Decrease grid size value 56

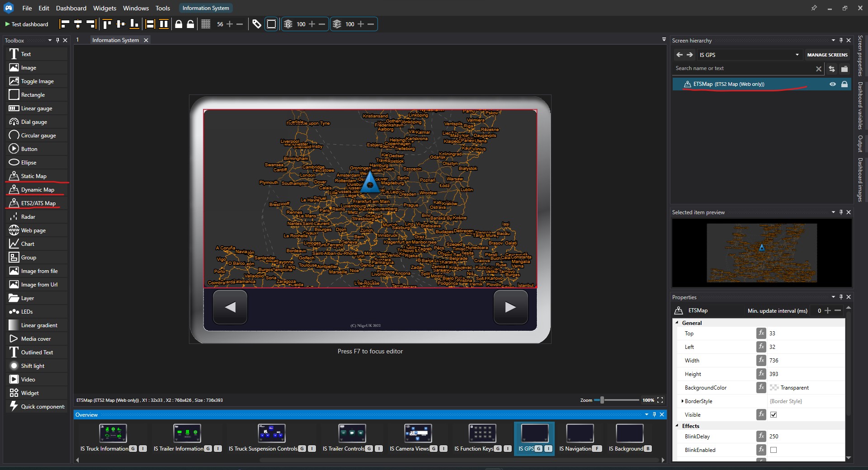tap(240, 24)
